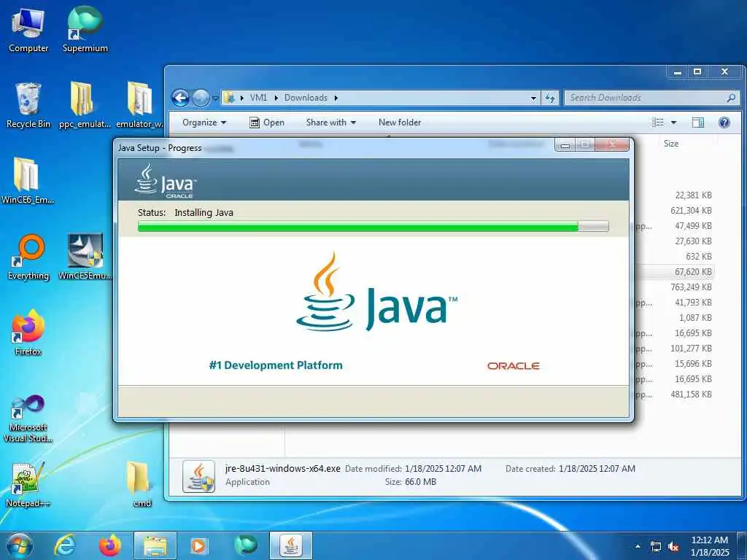Click the taskbar clock
The image size is (747, 560).
709,546
